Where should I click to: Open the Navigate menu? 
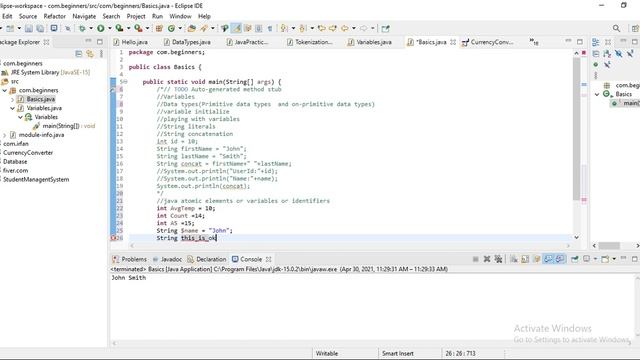(x=84, y=16)
